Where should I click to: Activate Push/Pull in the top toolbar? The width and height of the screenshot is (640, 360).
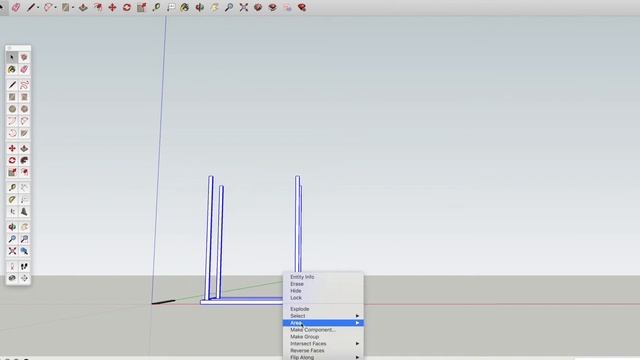[83, 7]
